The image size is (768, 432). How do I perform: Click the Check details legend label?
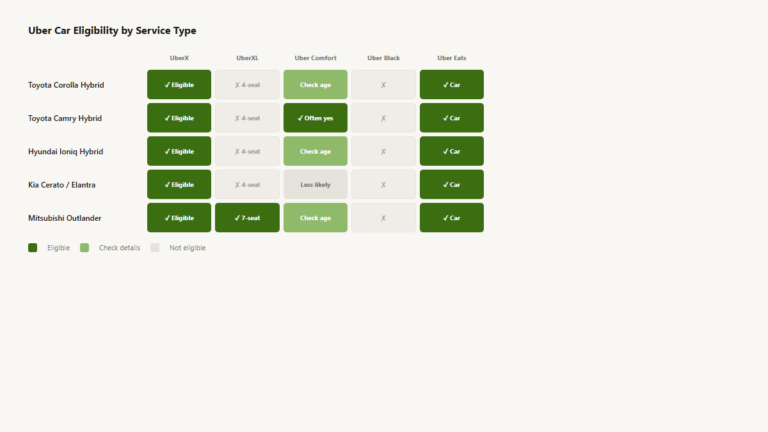pos(120,248)
